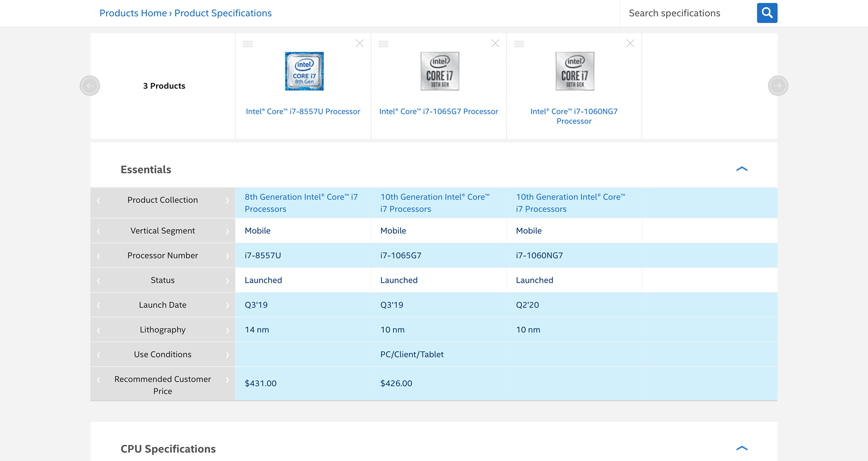Open the i7-1060NG7 10th Gen badge image
Image resolution: width=868 pixels, height=461 pixels.
pos(575,71)
